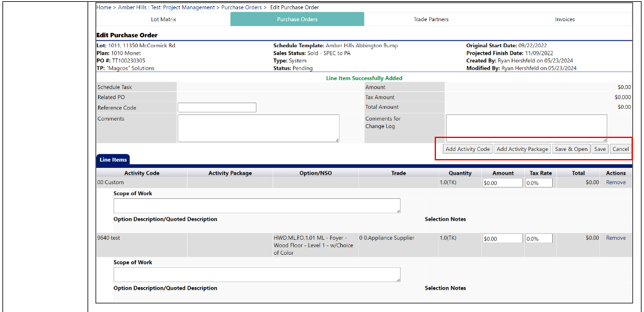Viewport: 644px width, 312px height.
Task: Cancel editing the purchase order
Action: tap(620, 149)
